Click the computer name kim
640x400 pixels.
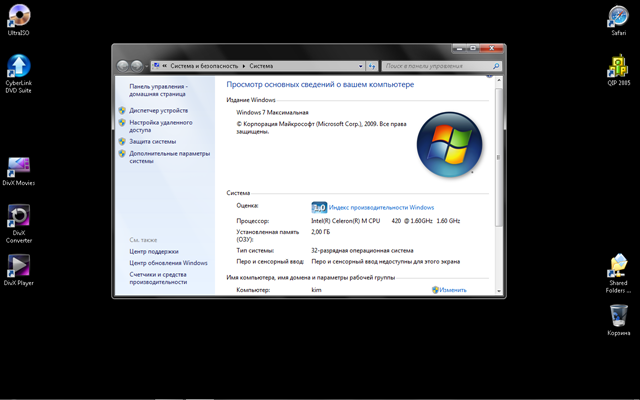click(316, 290)
